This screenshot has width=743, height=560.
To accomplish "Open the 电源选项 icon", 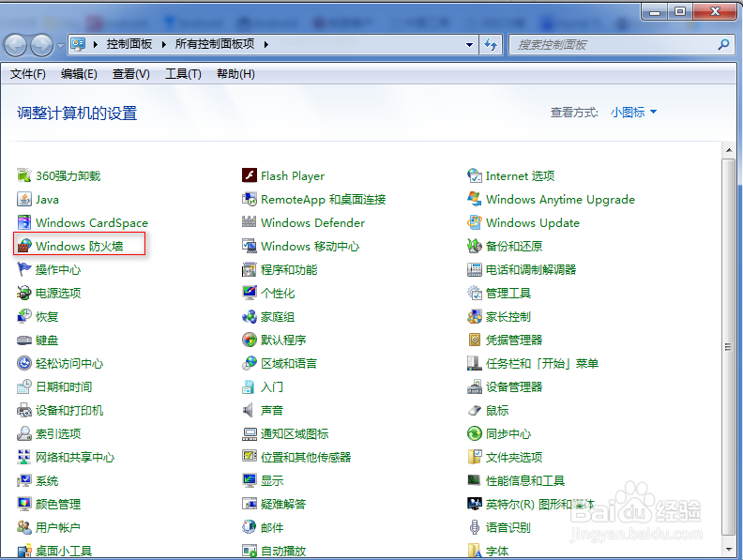I will click(24, 293).
